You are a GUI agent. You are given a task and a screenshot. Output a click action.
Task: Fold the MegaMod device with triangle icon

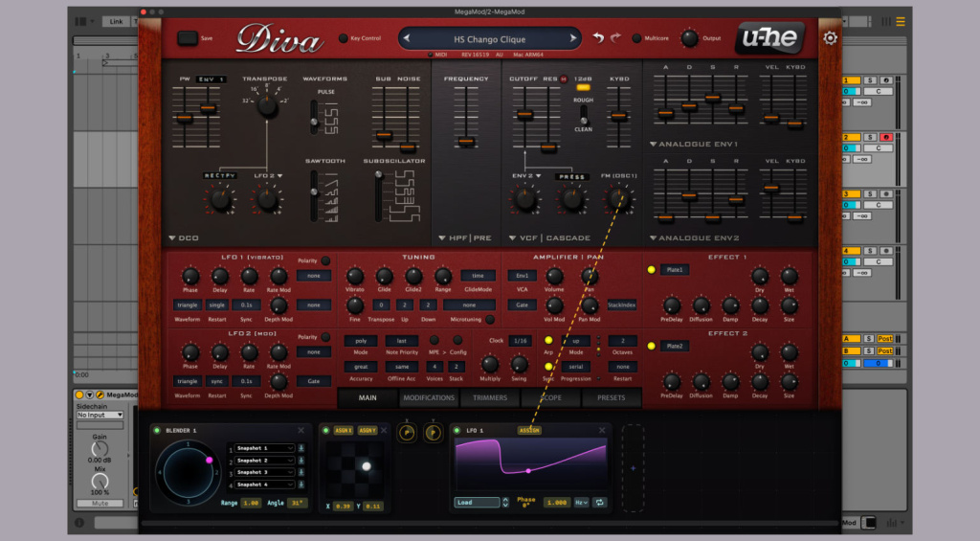(89, 394)
